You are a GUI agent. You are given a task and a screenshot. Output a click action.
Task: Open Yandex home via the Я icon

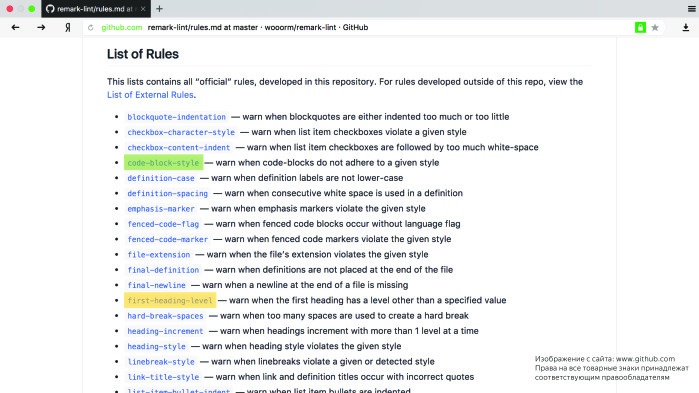tap(67, 27)
